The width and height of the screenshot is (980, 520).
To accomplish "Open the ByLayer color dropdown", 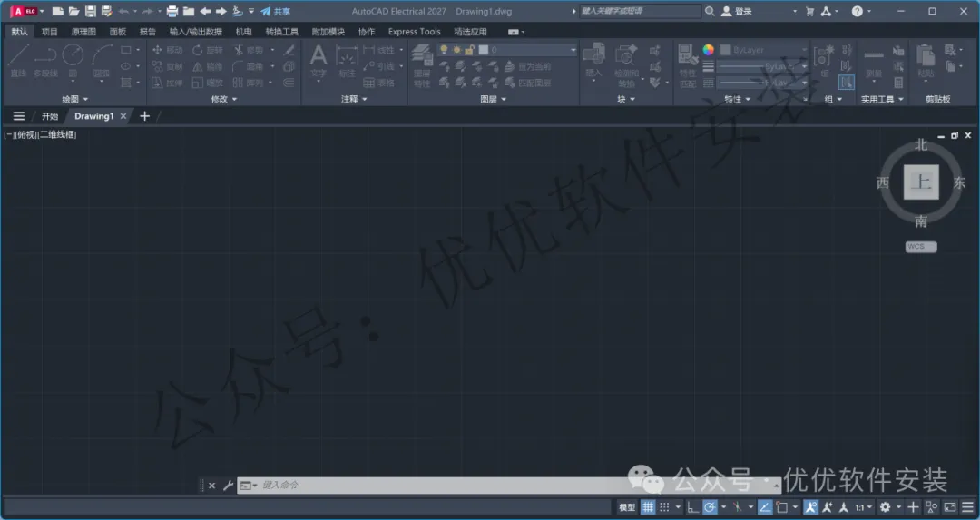I will 764,50.
